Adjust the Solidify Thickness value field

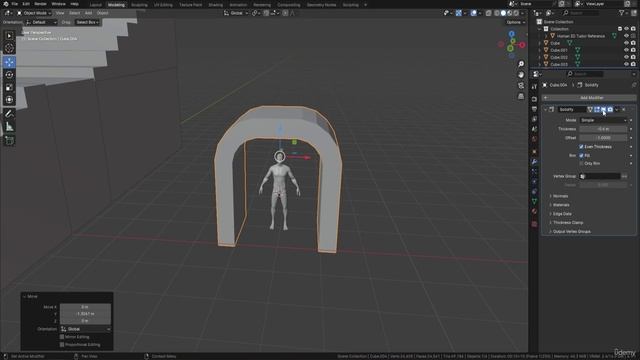(603, 129)
